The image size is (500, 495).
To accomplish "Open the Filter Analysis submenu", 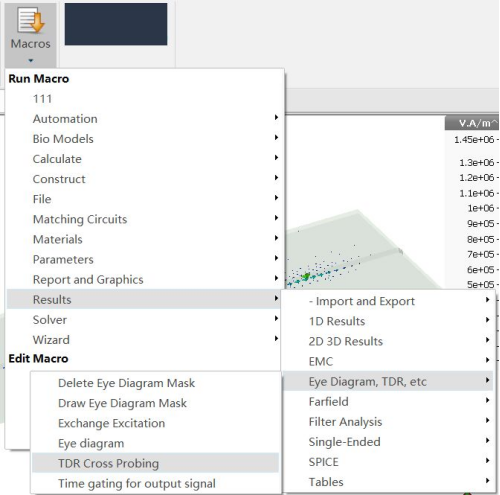I will coord(388,422).
